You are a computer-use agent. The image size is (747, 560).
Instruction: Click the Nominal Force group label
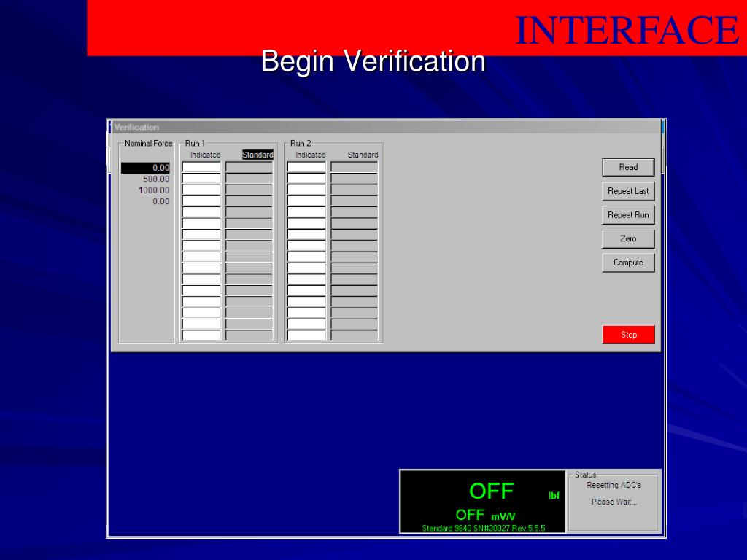coord(148,144)
